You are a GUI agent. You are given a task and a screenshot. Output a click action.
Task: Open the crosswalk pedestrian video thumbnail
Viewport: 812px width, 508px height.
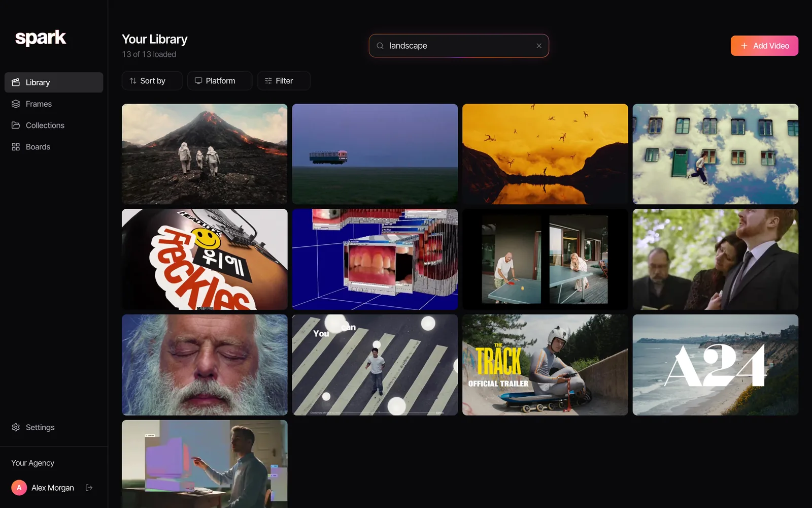point(375,365)
